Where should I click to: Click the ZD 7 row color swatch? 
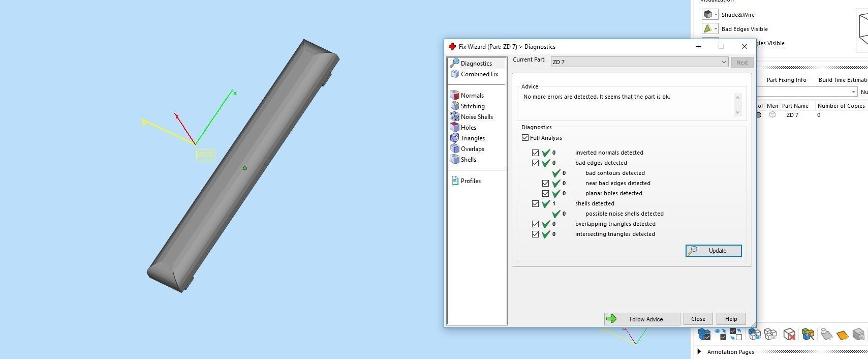(x=759, y=115)
